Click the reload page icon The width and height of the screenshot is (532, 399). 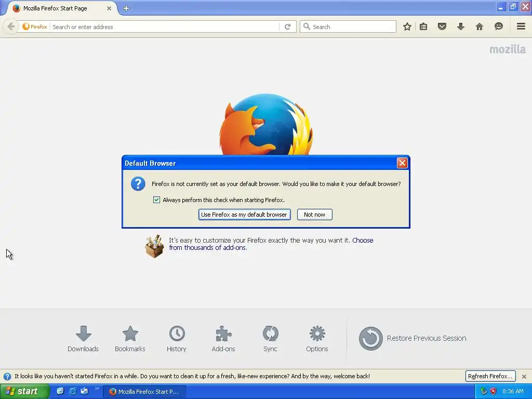click(288, 26)
